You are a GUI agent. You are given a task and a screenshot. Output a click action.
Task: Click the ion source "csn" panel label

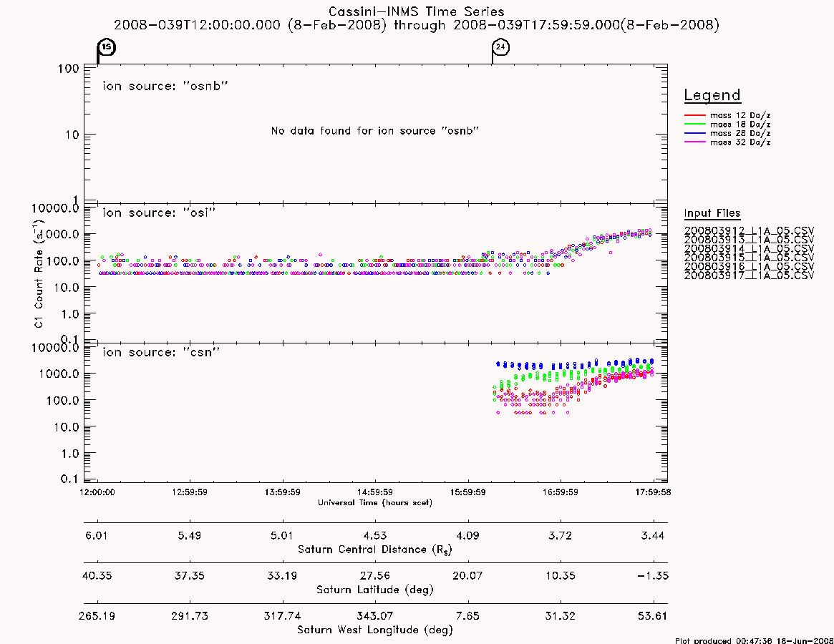click(x=161, y=352)
